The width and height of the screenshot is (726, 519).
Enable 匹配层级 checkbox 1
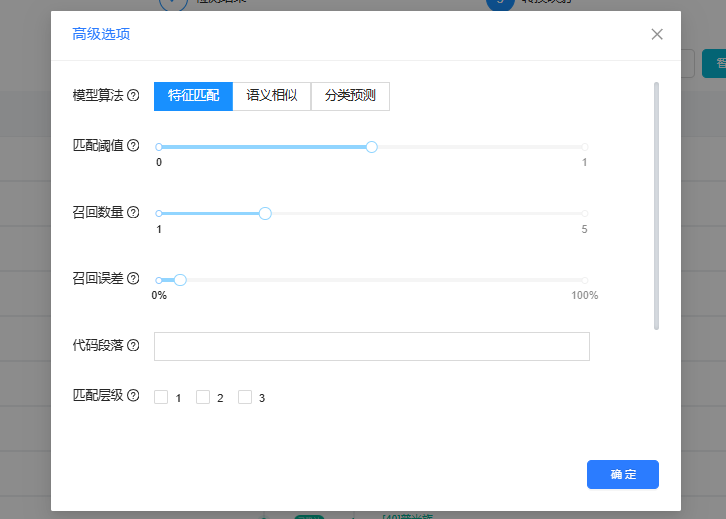tap(161, 398)
